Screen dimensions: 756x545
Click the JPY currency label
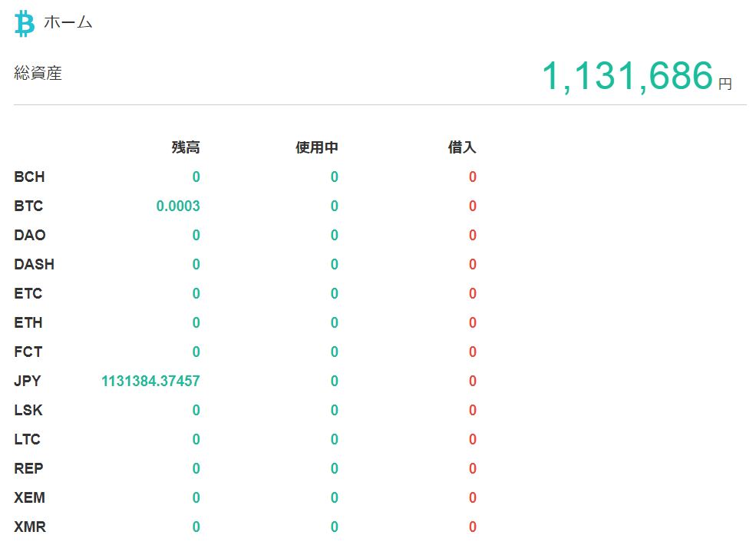28,381
